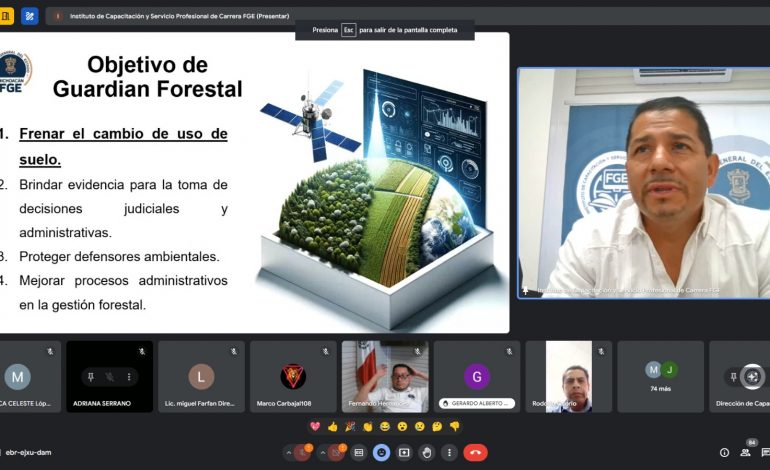770x470 pixels.
Task: Send the thumbs down reaction
Action: 455,426
